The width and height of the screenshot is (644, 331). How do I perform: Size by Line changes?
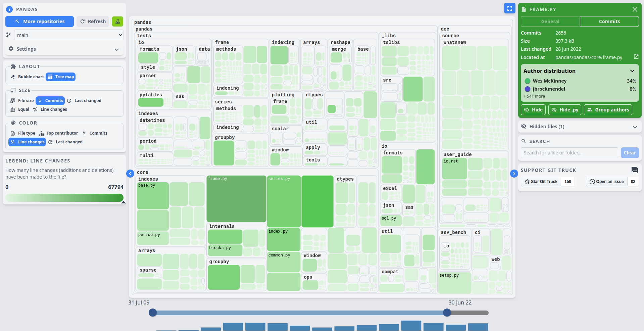pos(50,109)
